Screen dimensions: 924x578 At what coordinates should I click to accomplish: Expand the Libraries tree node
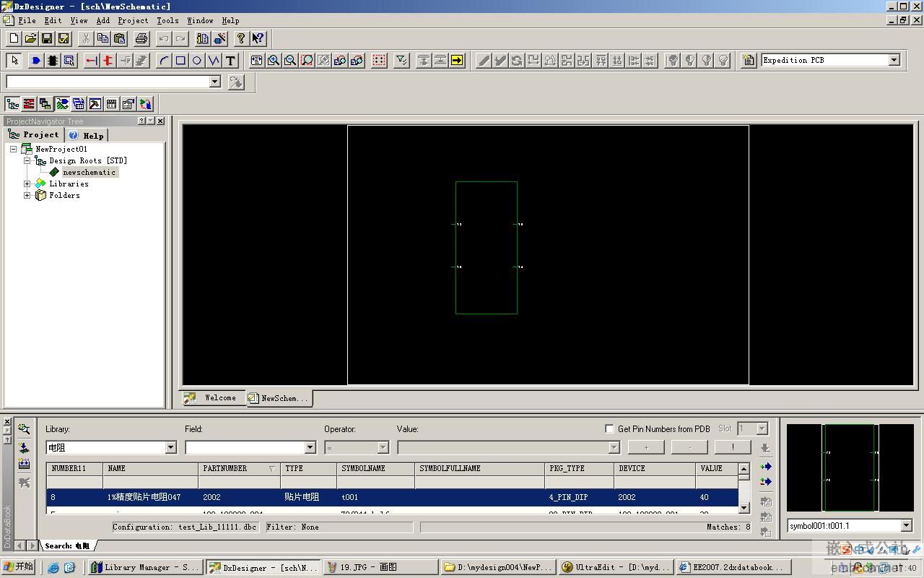click(27, 184)
